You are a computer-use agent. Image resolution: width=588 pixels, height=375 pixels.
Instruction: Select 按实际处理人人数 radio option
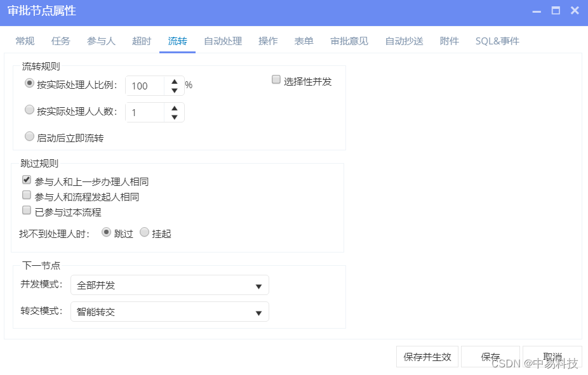(29, 109)
